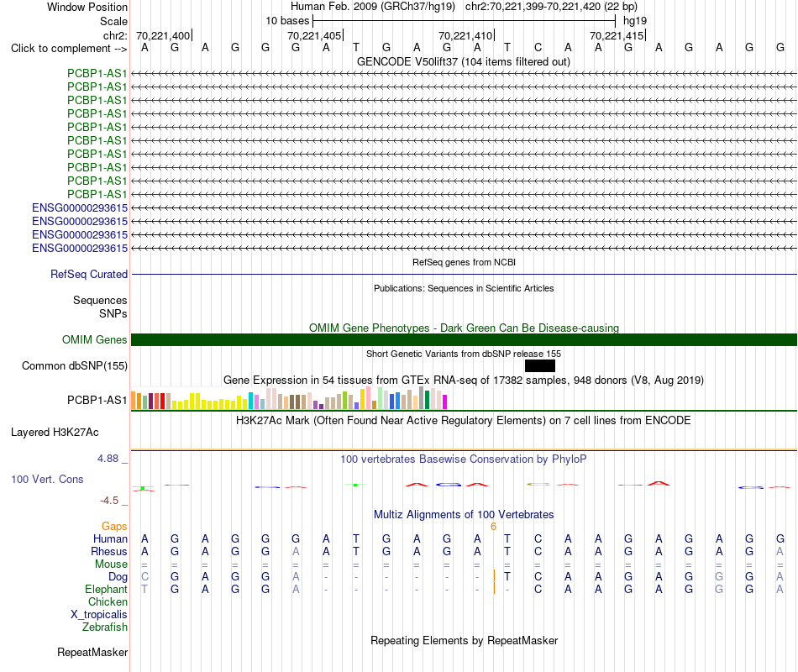Image resolution: width=798 pixels, height=672 pixels.
Task: Click the 'Common dbSNP(155)' track label
Action: pyautogui.click(x=75, y=366)
